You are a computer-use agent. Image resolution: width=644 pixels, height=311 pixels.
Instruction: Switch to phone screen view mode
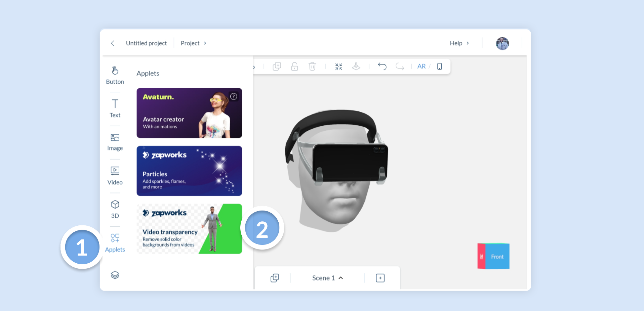click(440, 66)
